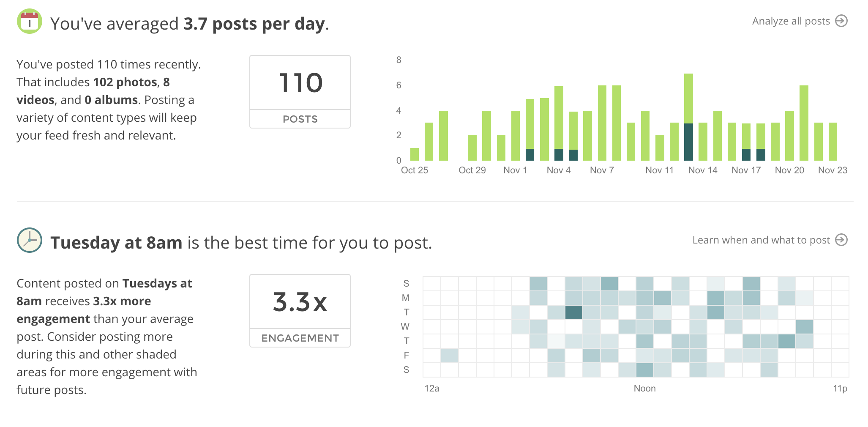This screenshot has width=868, height=427.
Task: Click the dark video segment of the Nov 13 bar
Action: [x=688, y=142]
